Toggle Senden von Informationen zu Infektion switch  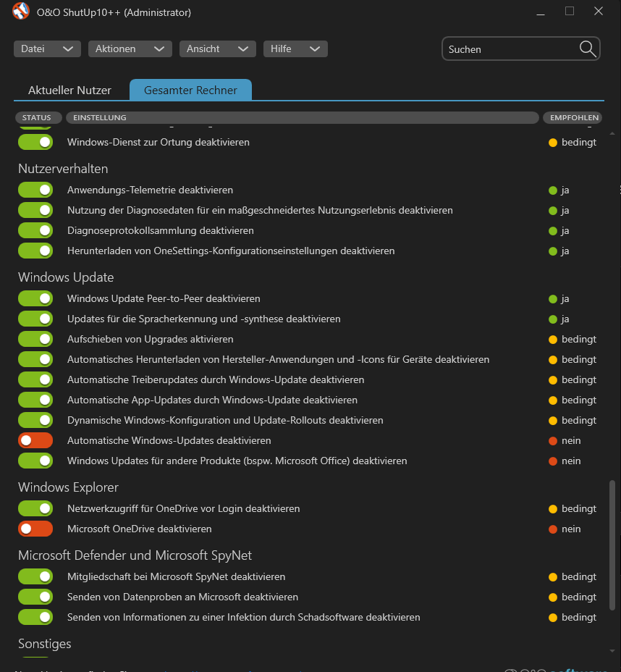click(x=35, y=617)
